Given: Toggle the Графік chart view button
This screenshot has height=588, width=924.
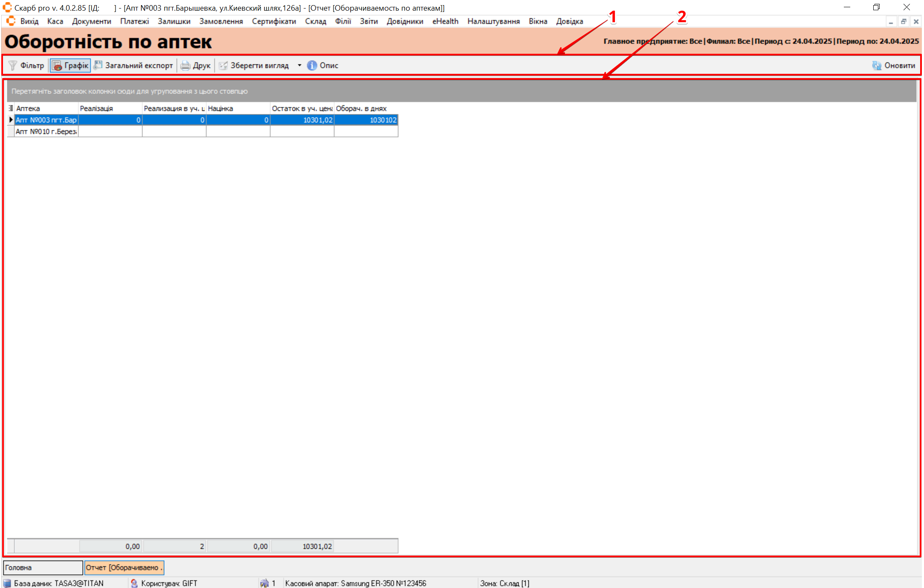Looking at the screenshot, I should click(70, 65).
